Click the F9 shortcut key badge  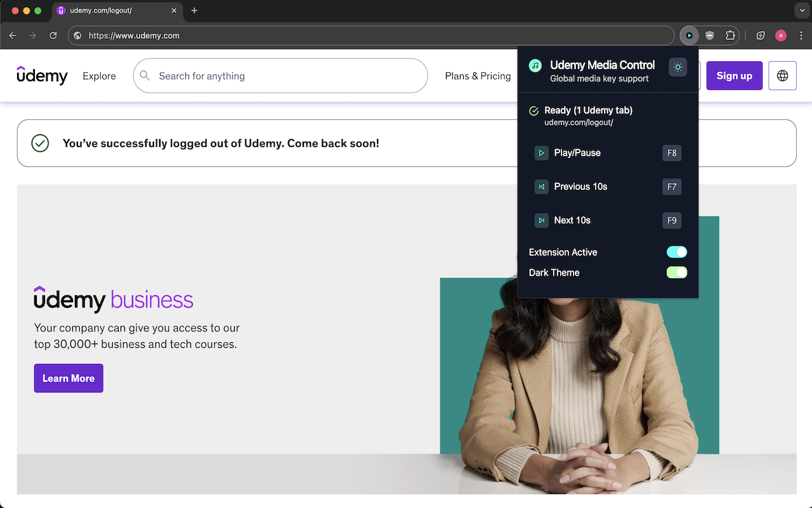tap(672, 220)
